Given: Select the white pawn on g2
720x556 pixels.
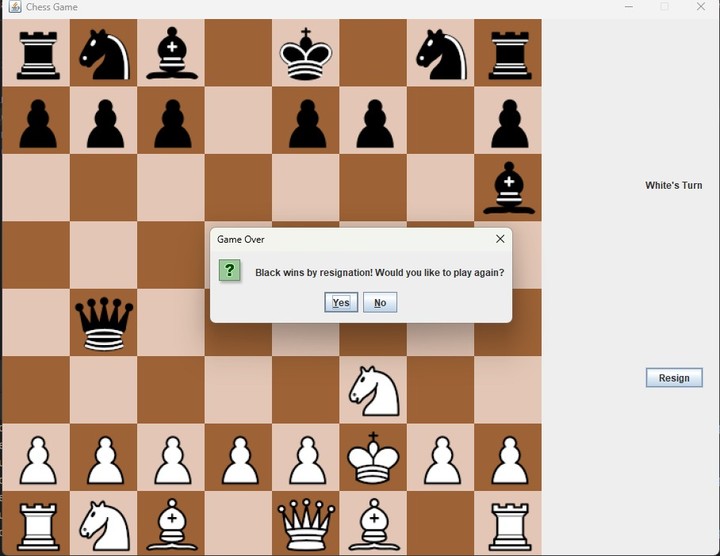Looking at the screenshot, I should click(x=442, y=460).
